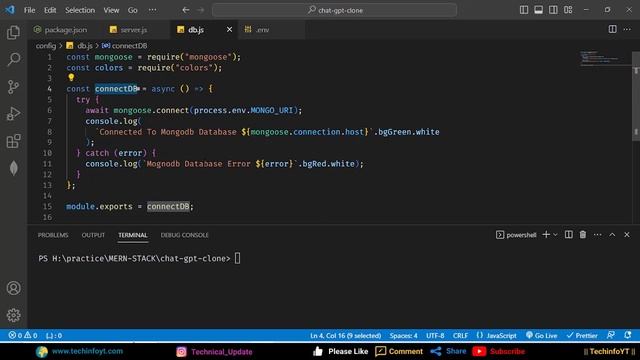Screen dimensions: 640x360
Task: Toggle the secondary side bar layout icon
Action: (x=553, y=10)
